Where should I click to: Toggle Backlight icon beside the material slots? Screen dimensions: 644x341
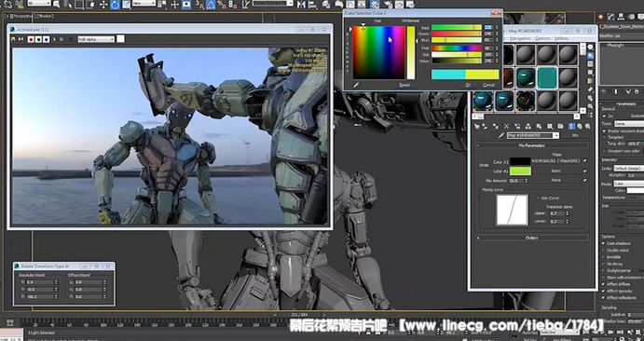click(591, 55)
